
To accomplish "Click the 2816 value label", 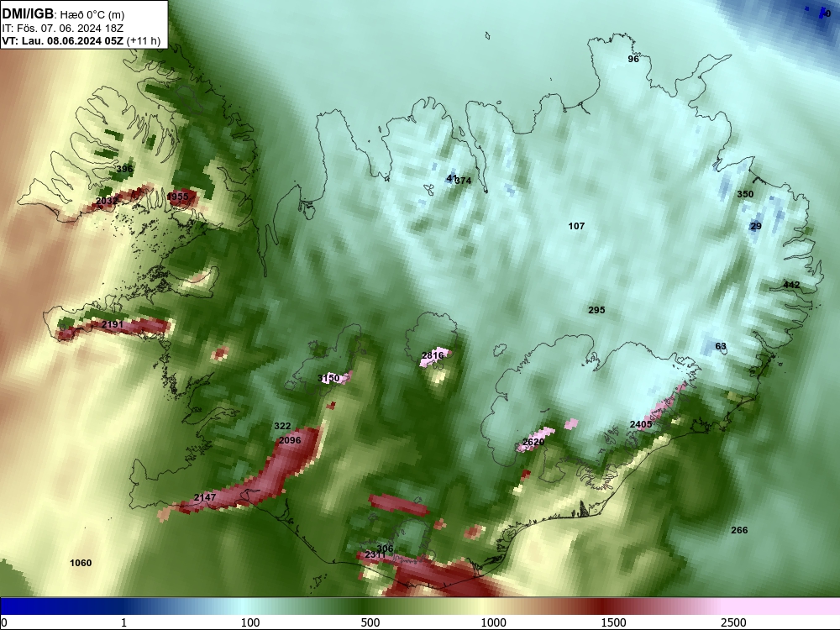I will point(433,355).
